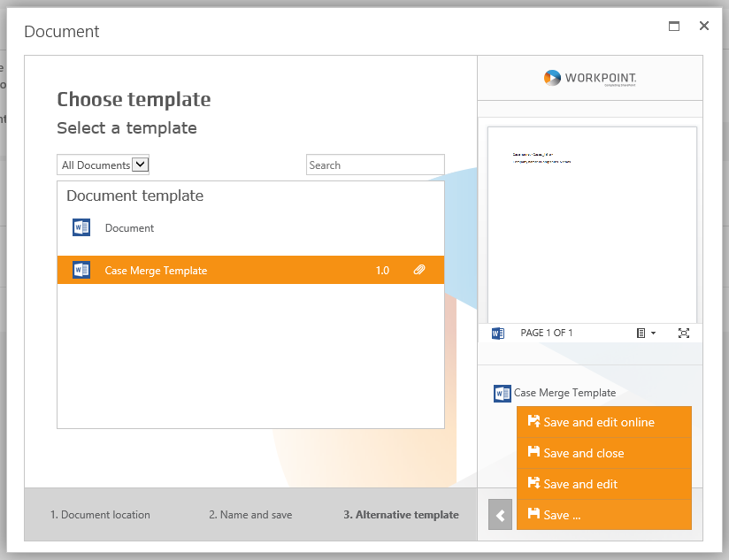Go to step 3. Alternative template
729x560 pixels.
(x=402, y=515)
